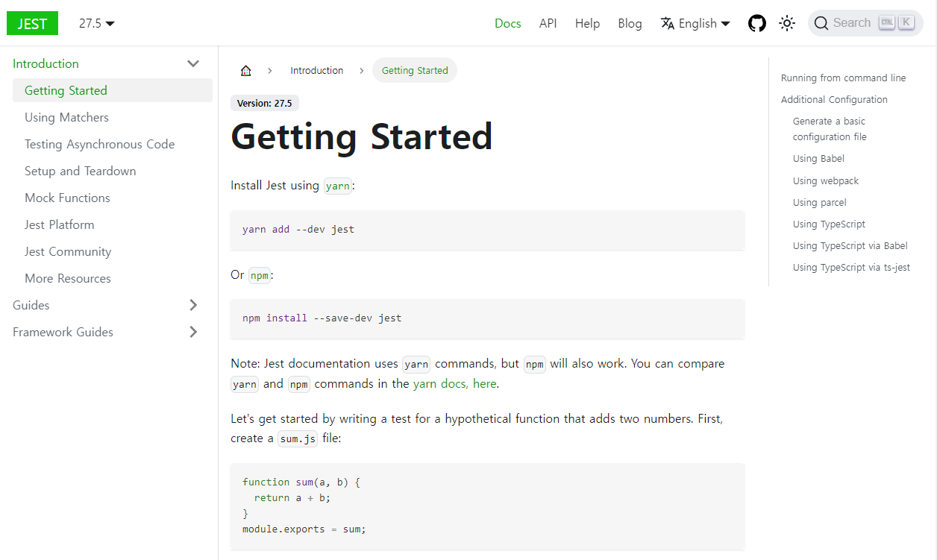Open the GitHub repository icon
Image resolution: width=937 pixels, height=560 pixels.
click(757, 23)
